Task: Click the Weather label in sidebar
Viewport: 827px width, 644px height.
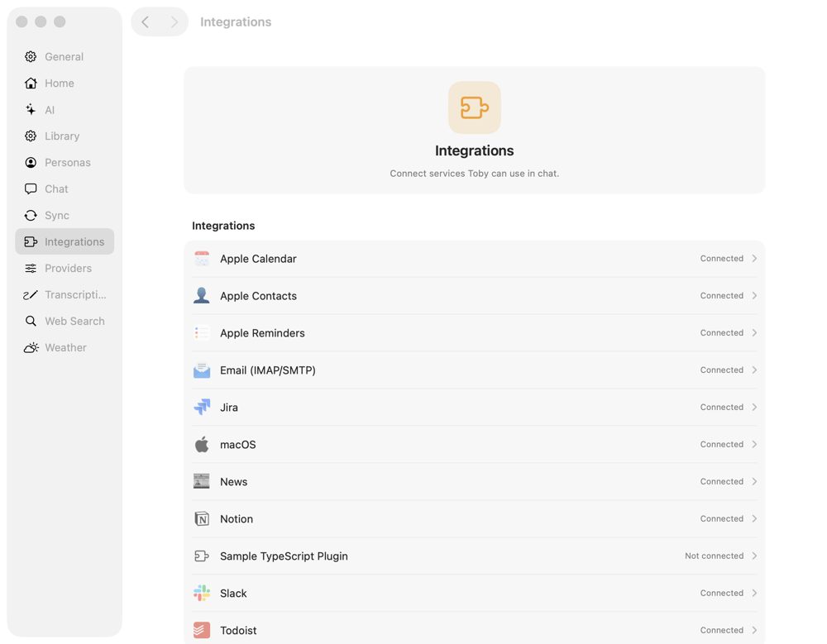Action: point(65,347)
